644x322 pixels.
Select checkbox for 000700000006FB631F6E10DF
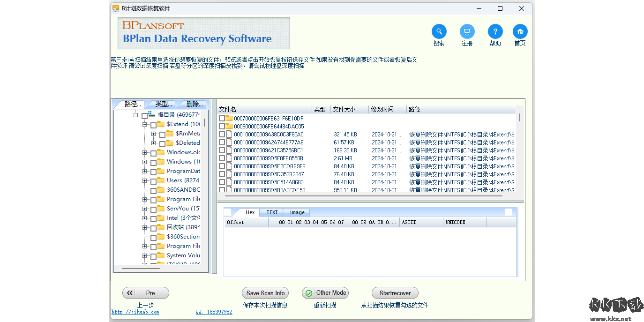pos(222,119)
